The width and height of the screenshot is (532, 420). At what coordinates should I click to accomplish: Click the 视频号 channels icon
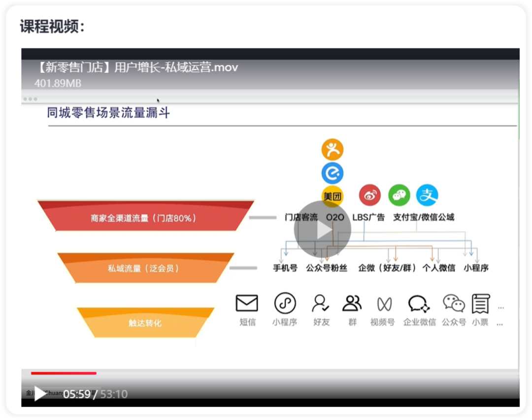point(384,304)
